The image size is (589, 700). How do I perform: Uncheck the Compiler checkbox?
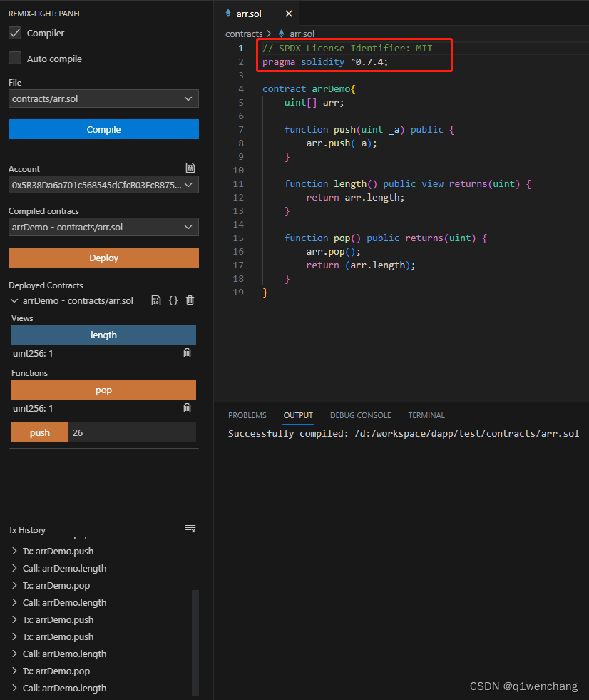point(15,32)
